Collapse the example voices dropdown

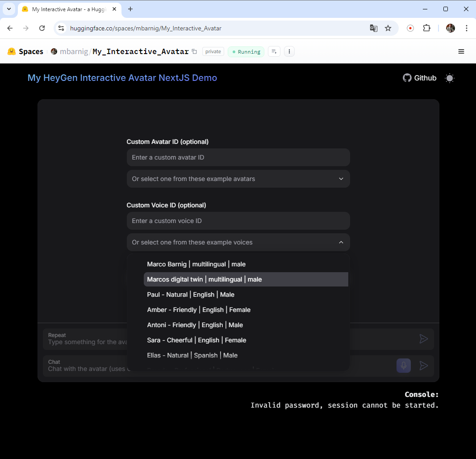238,242
